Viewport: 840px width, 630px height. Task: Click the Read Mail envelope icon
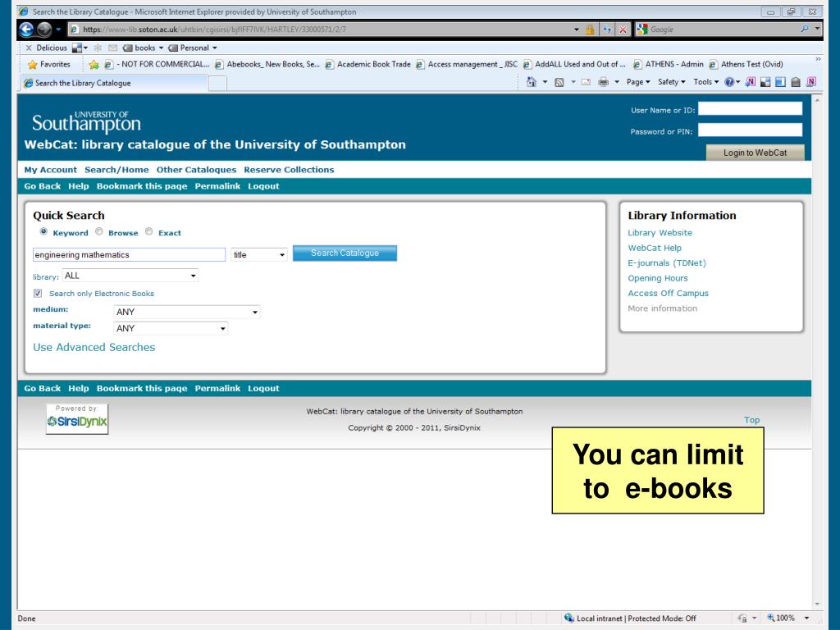tap(586, 82)
